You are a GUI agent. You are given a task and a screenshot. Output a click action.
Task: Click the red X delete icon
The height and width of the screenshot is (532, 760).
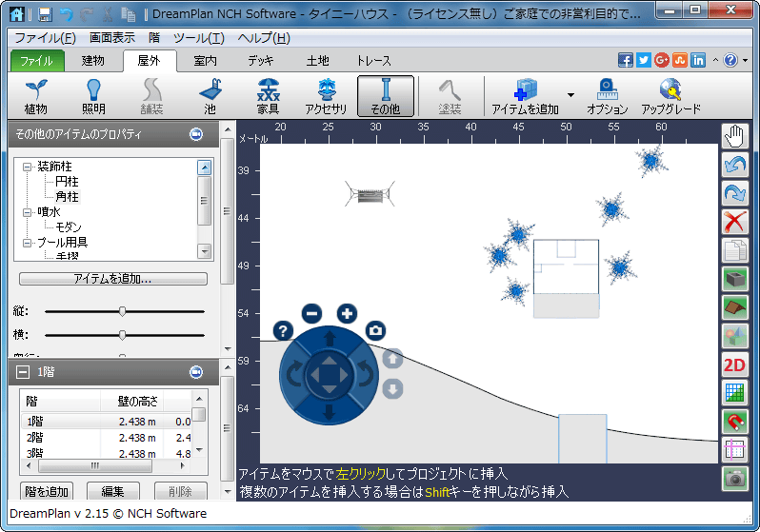pyautogui.click(x=734, y=222)
